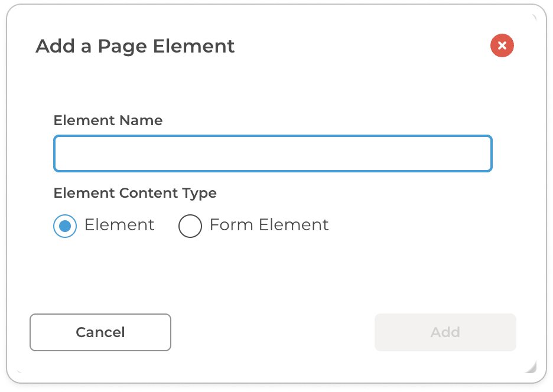Grab the dialog's bottom-right resize corner

tap(531, 368)
